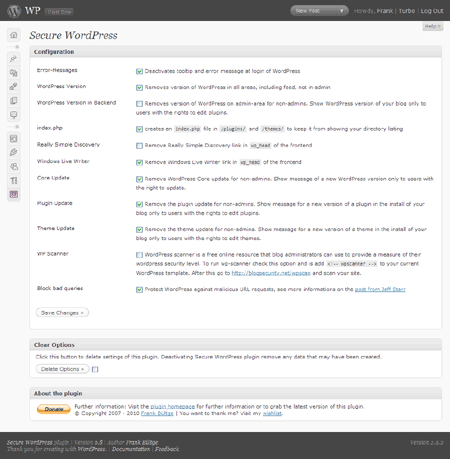
Task: Click the Version 2.9.2 footer text
Action: pyautogui.click(x=427, y=443)
